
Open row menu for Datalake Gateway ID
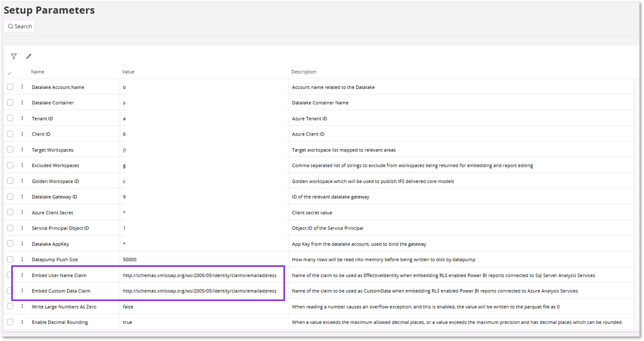pyautogui.click(x=22, y=197)
